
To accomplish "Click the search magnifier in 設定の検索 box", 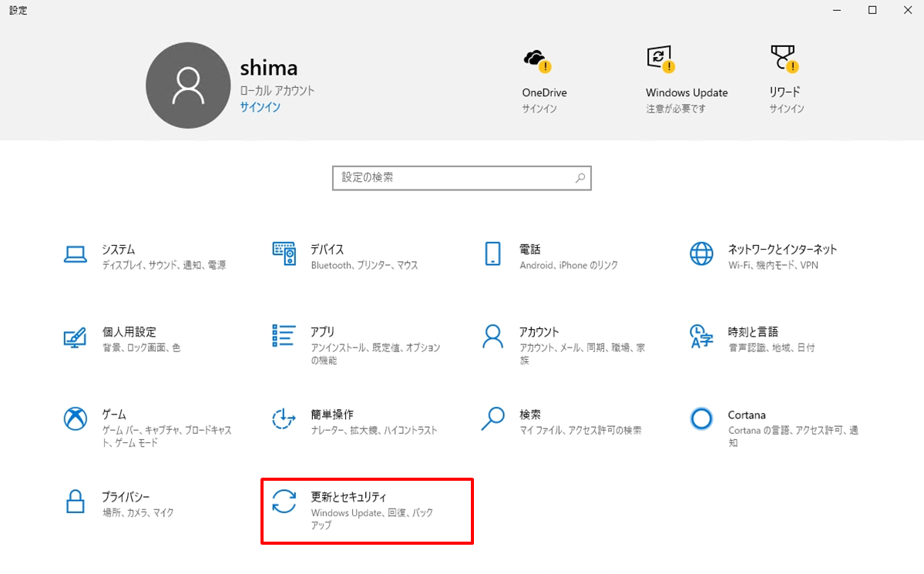I will [580, 178].
